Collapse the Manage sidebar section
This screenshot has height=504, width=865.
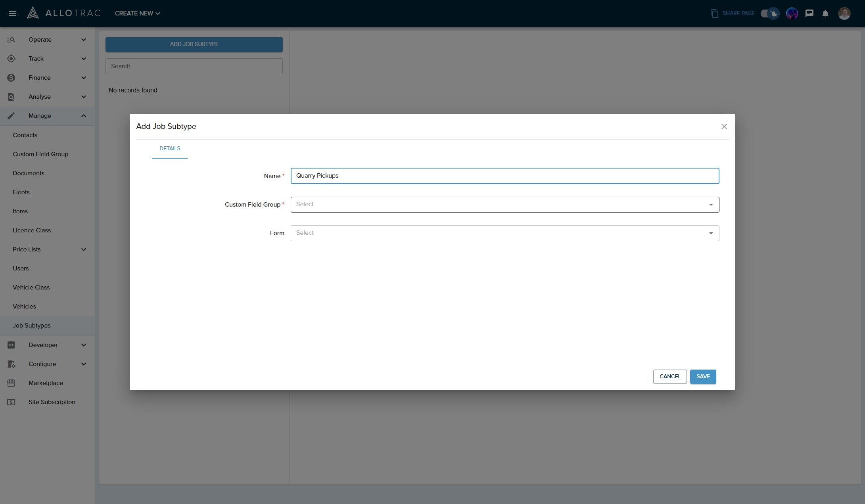(84, 116)
